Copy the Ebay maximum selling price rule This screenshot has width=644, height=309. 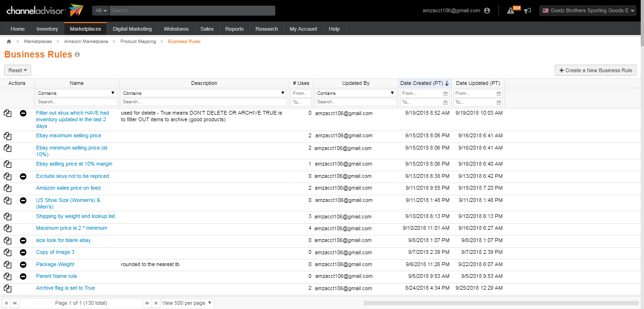point(8,136)
